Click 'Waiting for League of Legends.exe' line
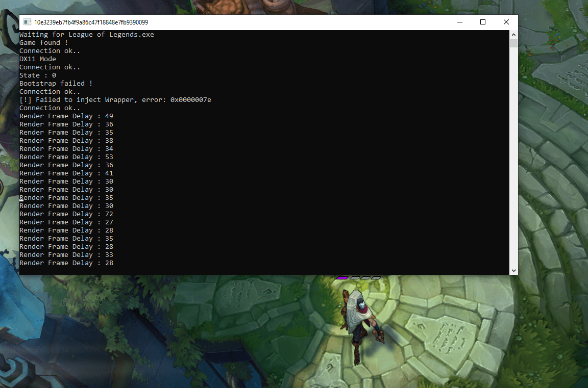This screenshot has width=588, height=388. (87, 35)
